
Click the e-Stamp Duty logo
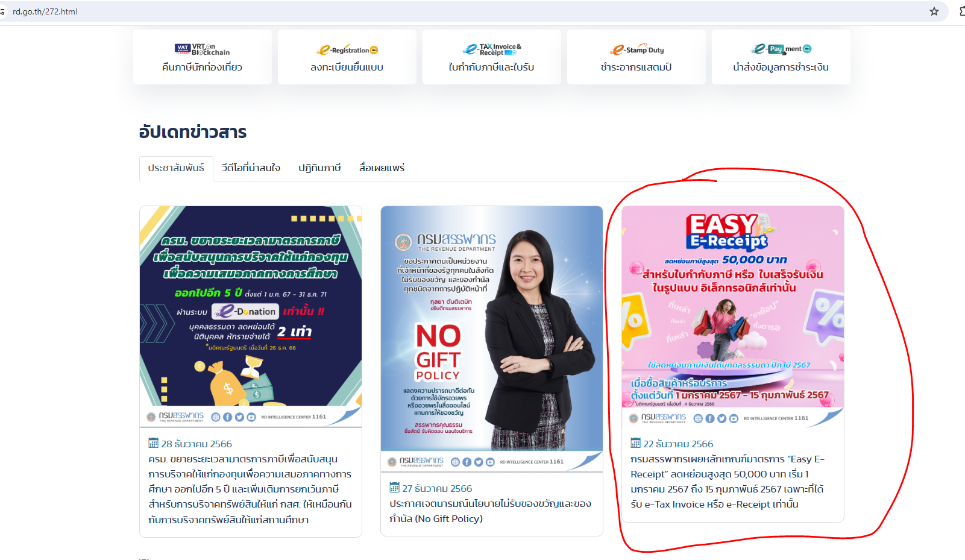tap(636, 50)
